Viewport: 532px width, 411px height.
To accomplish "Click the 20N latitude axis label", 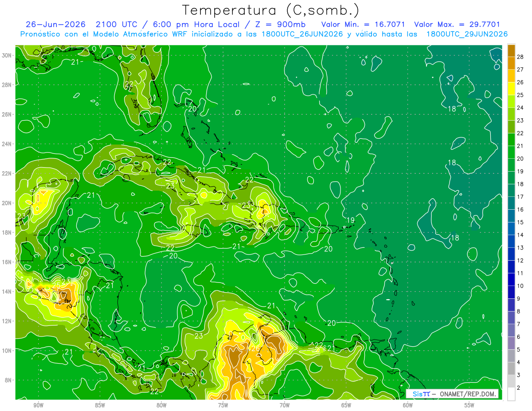I will [x=8, y=203].
